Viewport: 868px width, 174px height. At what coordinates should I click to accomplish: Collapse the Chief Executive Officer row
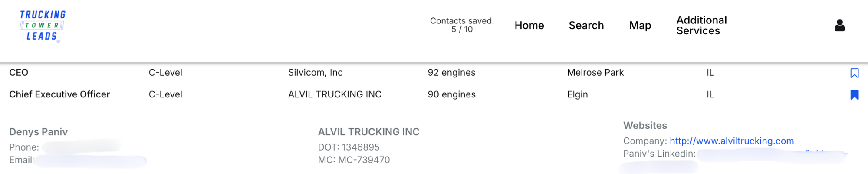click(x=59, y=94)
